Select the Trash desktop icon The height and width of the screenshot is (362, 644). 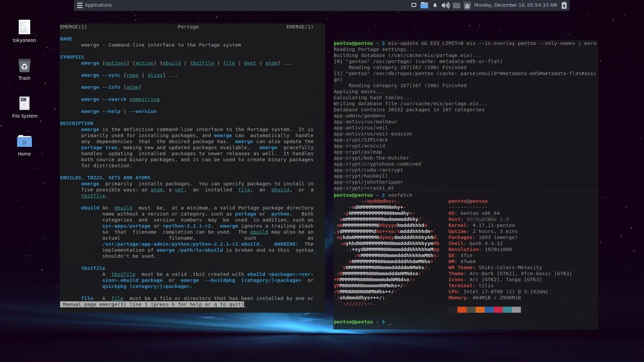pyautogui.click(x=24, y=69)
